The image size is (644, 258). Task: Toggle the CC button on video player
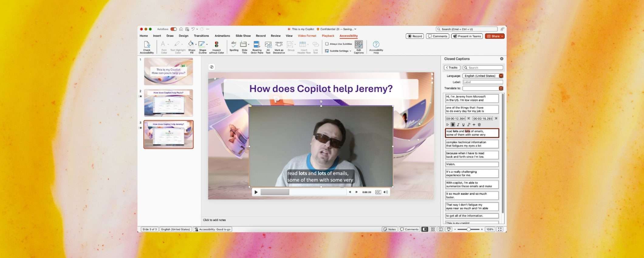click(378, 192)
